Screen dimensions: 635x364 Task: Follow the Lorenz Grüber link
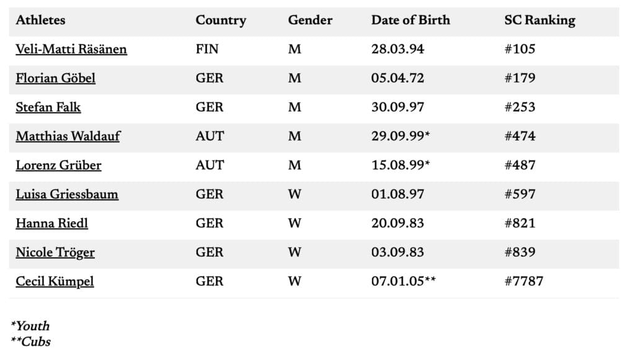[x=58, y=166]
